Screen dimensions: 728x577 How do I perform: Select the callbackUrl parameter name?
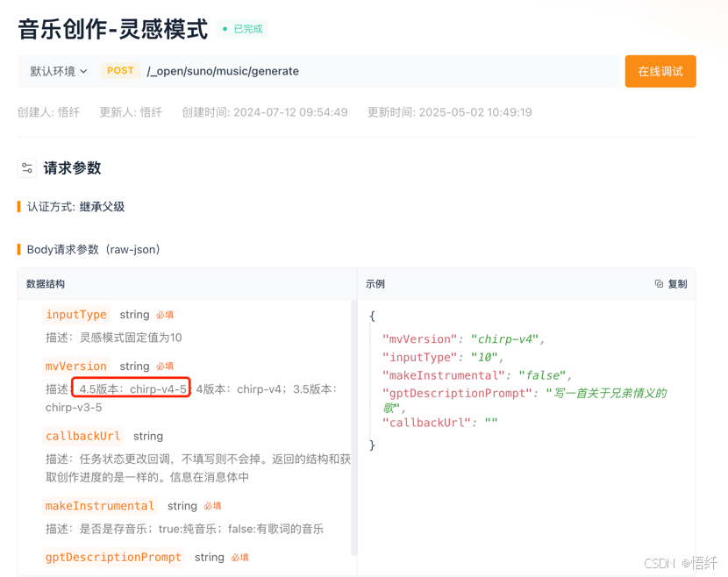tap(82, 436)
